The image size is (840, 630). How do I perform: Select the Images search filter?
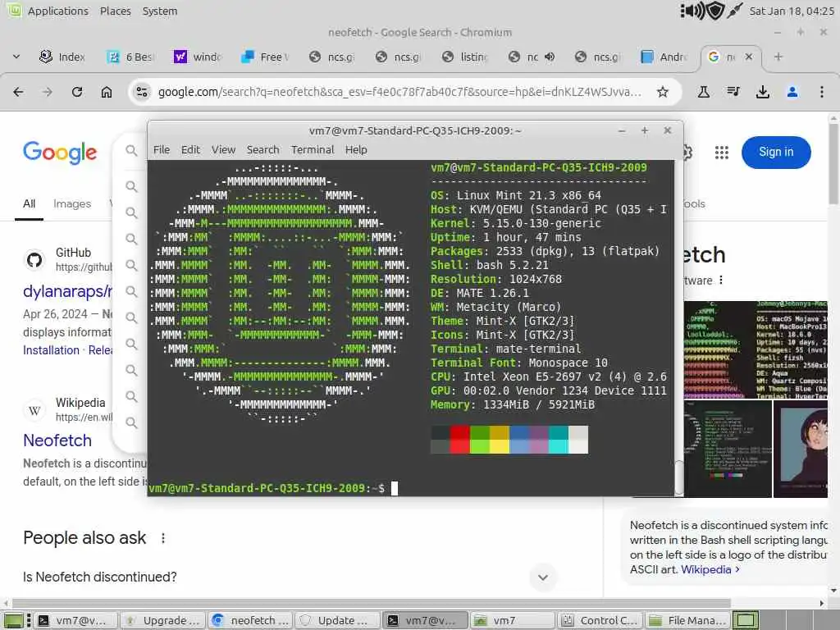pyautogui.click(x=72, y=203)
